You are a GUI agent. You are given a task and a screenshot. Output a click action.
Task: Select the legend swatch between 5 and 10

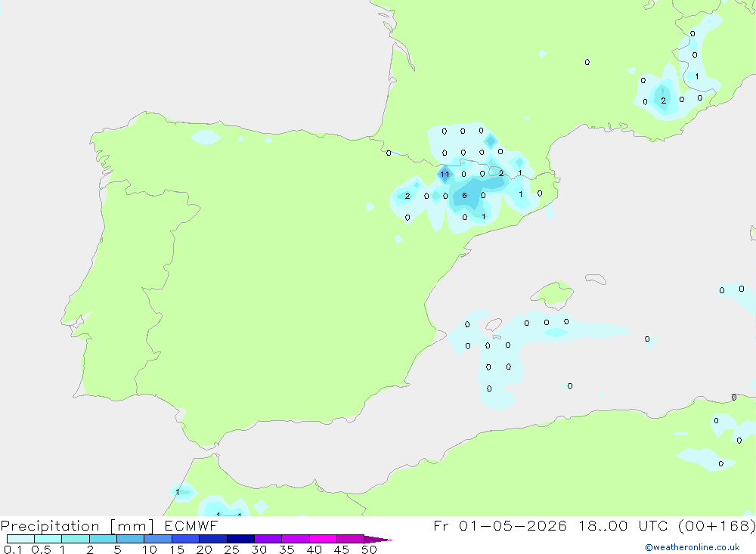coord(131,539)
